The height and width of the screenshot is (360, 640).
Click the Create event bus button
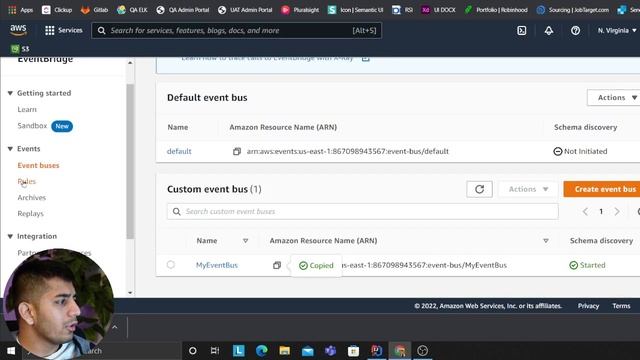pos(602,189)
